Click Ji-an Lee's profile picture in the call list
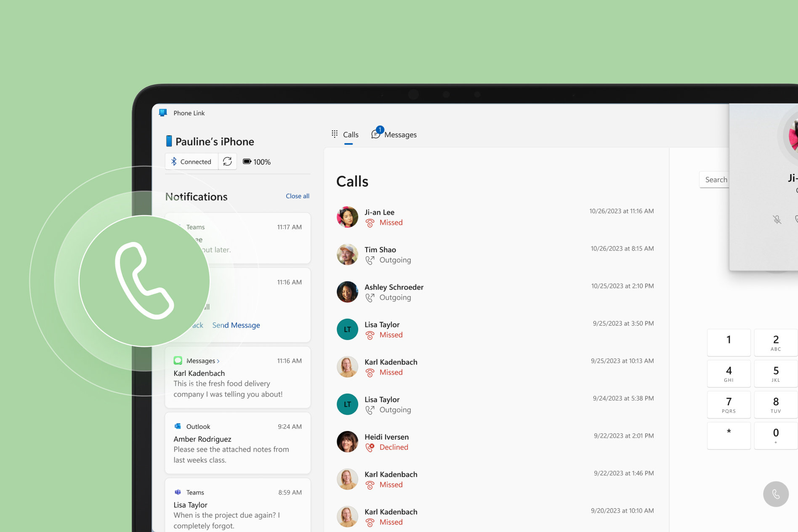 click(347, 217)
